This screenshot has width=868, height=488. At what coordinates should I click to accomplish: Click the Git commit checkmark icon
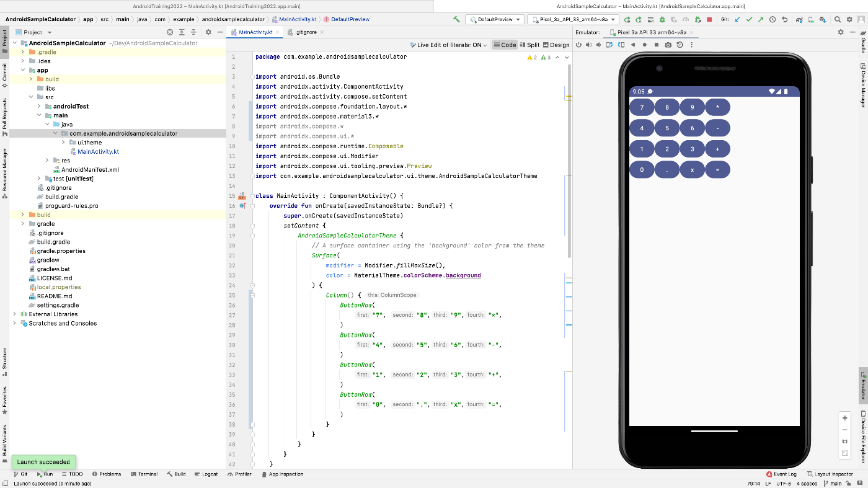749,19
